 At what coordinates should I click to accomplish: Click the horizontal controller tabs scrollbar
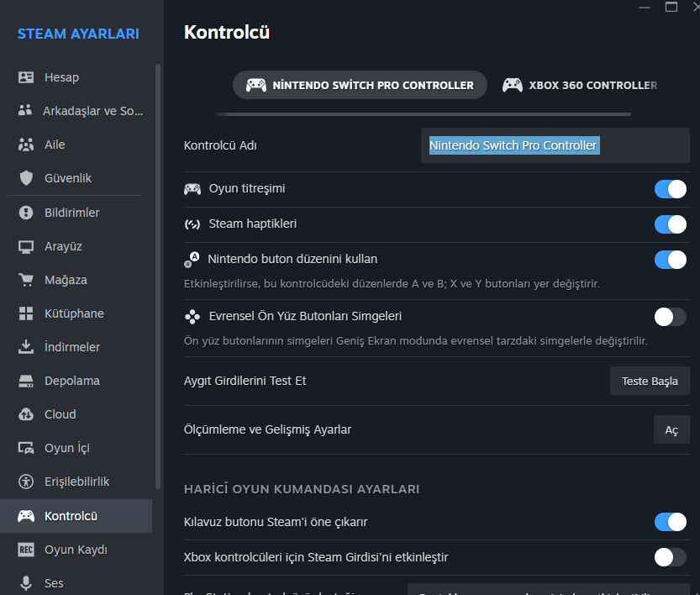click(x=423, y=114)
